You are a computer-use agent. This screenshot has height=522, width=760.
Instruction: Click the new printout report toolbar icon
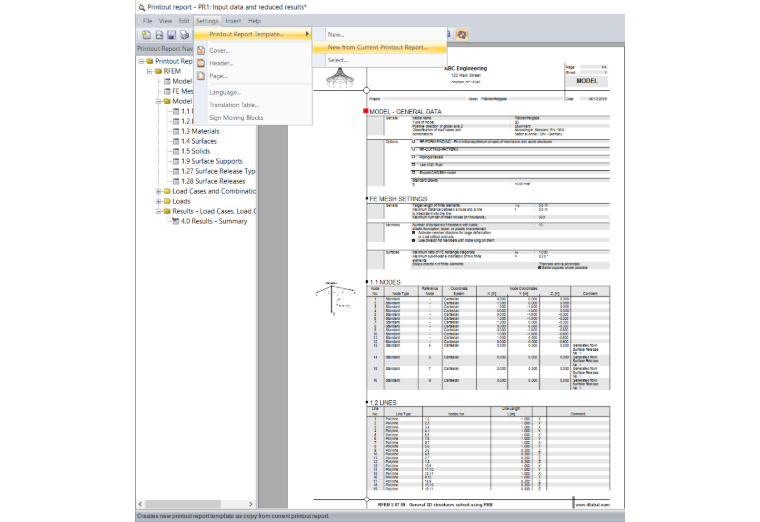[146, 34]
